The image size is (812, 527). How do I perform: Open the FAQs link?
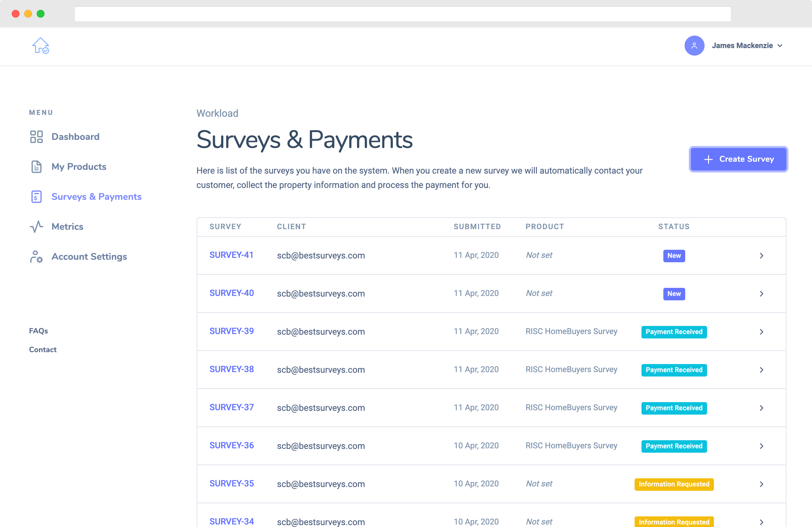tap(38, 331)
